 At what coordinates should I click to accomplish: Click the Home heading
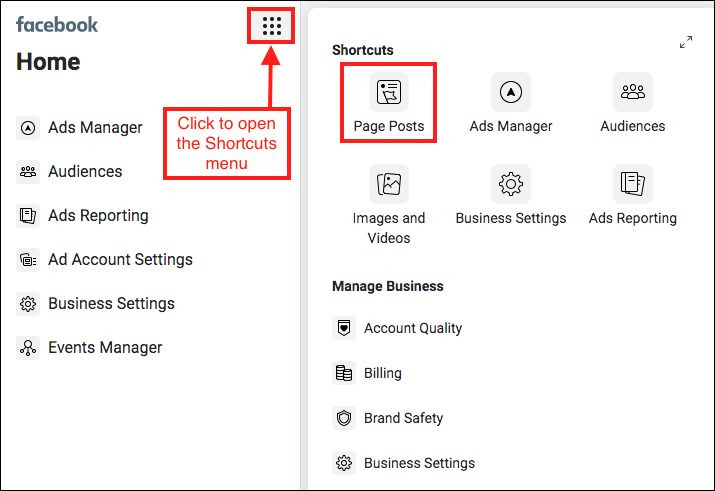tap(48, 62)
